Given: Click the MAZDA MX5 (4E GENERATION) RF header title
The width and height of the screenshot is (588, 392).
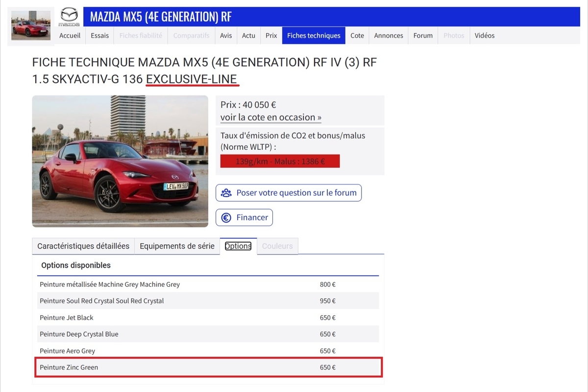Looking at the screenshot, I should [161, 17].
